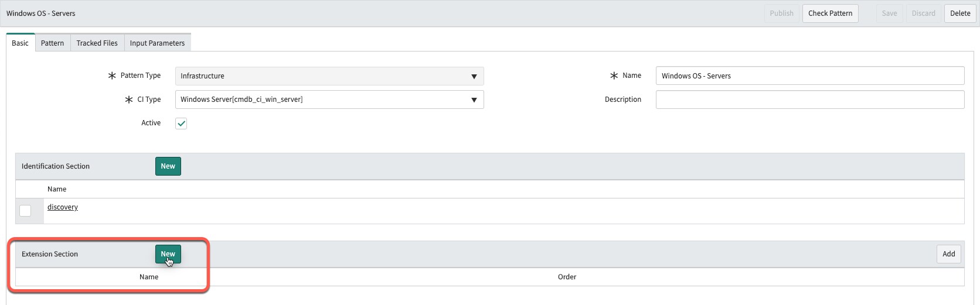980x305 pixels.
Task: Click the Discard button
Action: (x=923, y=13)
